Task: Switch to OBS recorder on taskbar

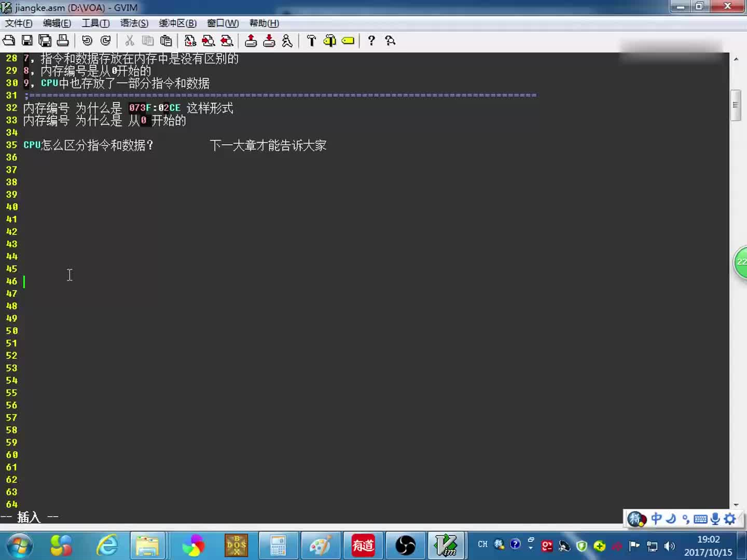Action: coord(405,546)
